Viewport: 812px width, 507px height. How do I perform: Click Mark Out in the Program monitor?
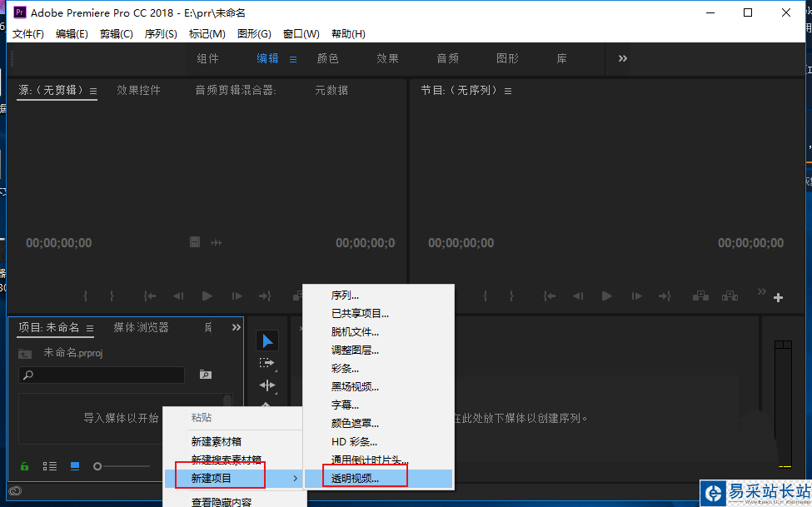[511, 296]
